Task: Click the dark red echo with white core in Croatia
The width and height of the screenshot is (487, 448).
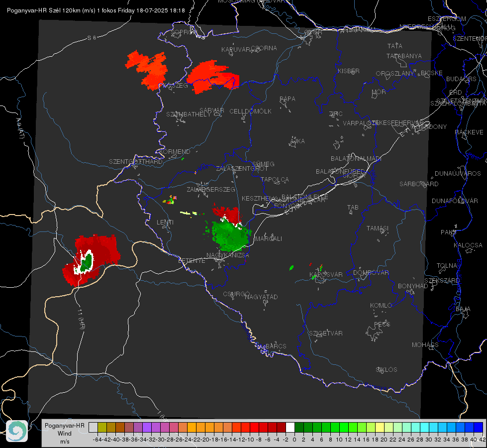Action: click(92, 260)
